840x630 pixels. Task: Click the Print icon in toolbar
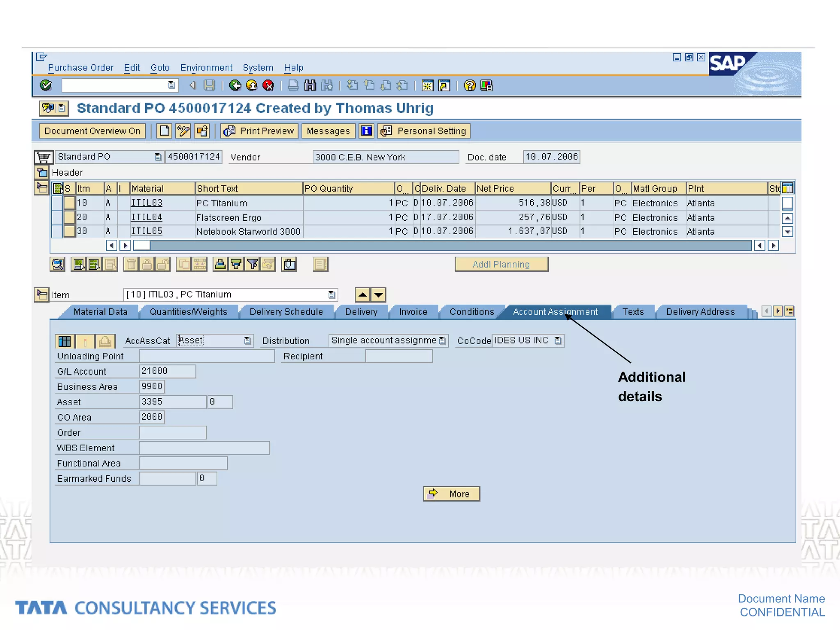pos(293,85)
